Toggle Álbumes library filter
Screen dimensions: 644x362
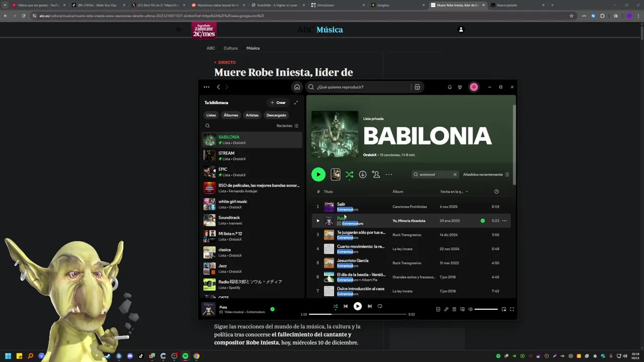click(x=231, y=115)
